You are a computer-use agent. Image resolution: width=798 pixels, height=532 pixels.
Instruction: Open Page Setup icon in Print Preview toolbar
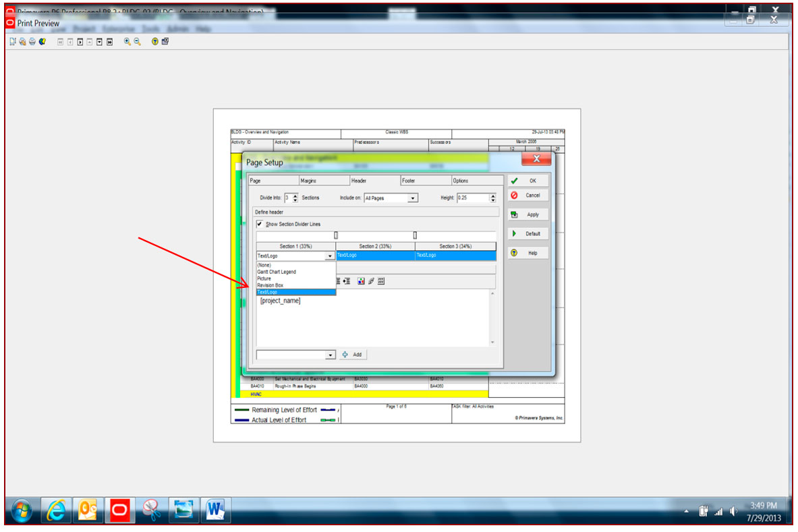(13, 42)
